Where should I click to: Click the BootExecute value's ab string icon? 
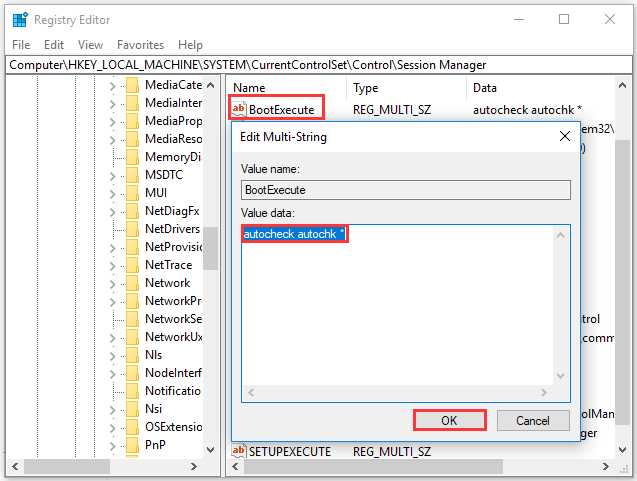point(238,109)
